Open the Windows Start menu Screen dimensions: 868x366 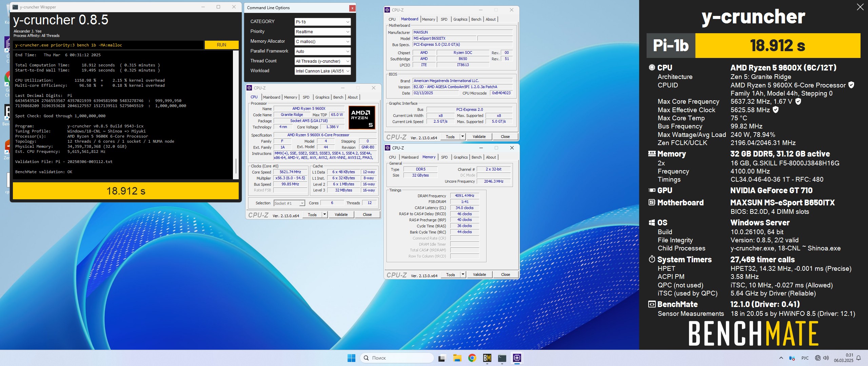coord(352,358)
